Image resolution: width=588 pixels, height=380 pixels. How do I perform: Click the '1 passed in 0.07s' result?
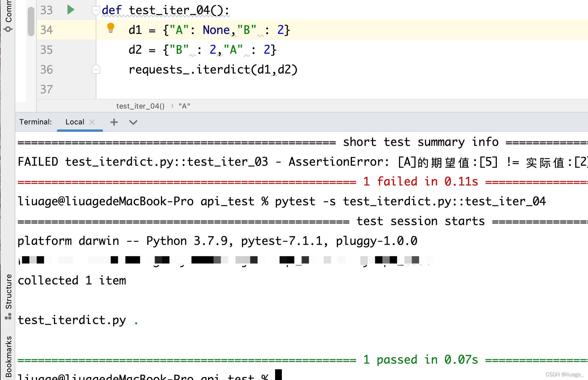(x=421, y=360)
